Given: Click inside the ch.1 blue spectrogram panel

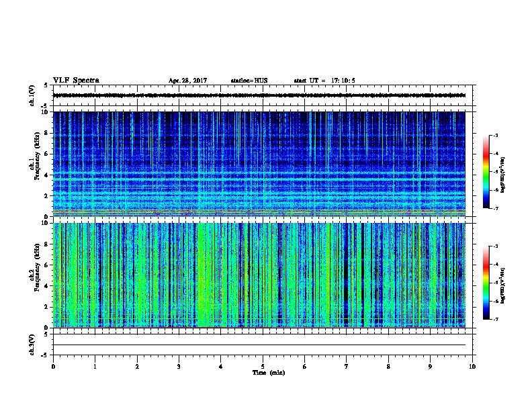Looking at the screenshot, I should point(259,164).
